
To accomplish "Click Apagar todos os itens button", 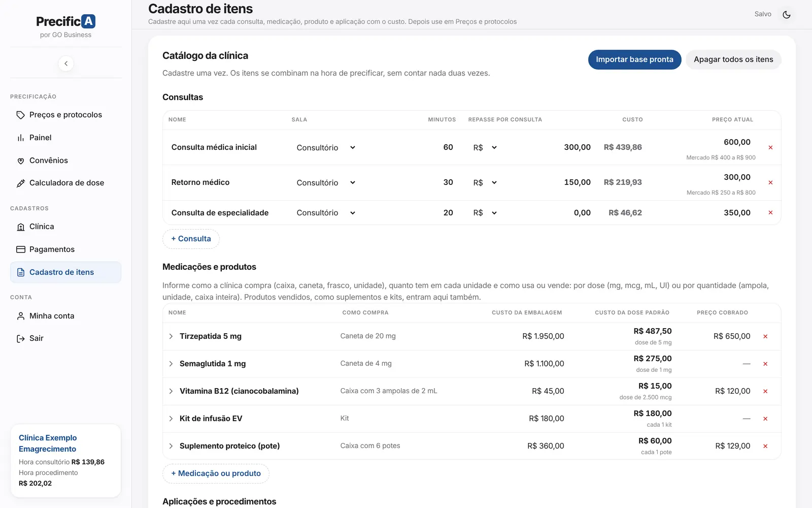I will point(733,59).
